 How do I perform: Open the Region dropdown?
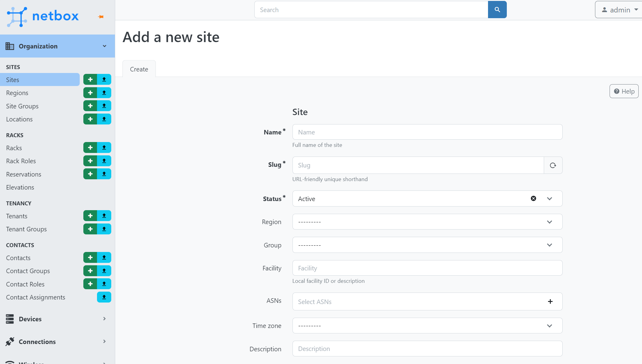pyautogui.click(x=427, y=222)
